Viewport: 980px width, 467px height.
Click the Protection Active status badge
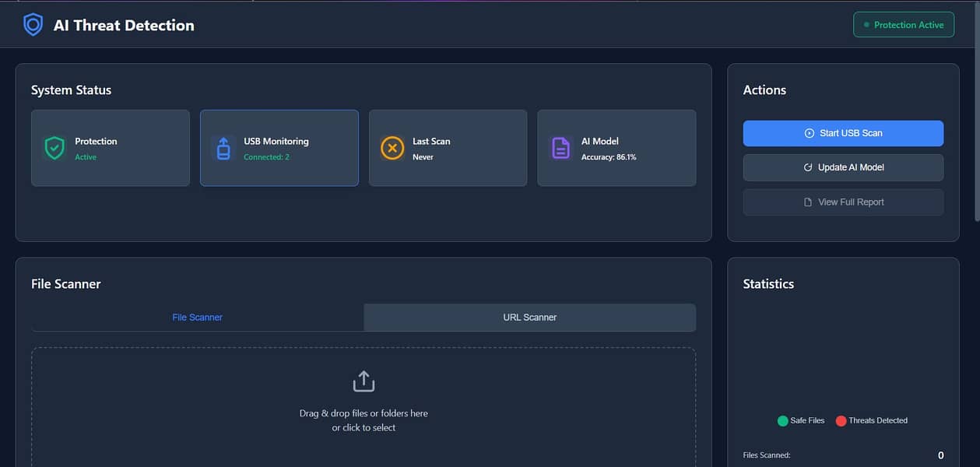tap(903, 25)
